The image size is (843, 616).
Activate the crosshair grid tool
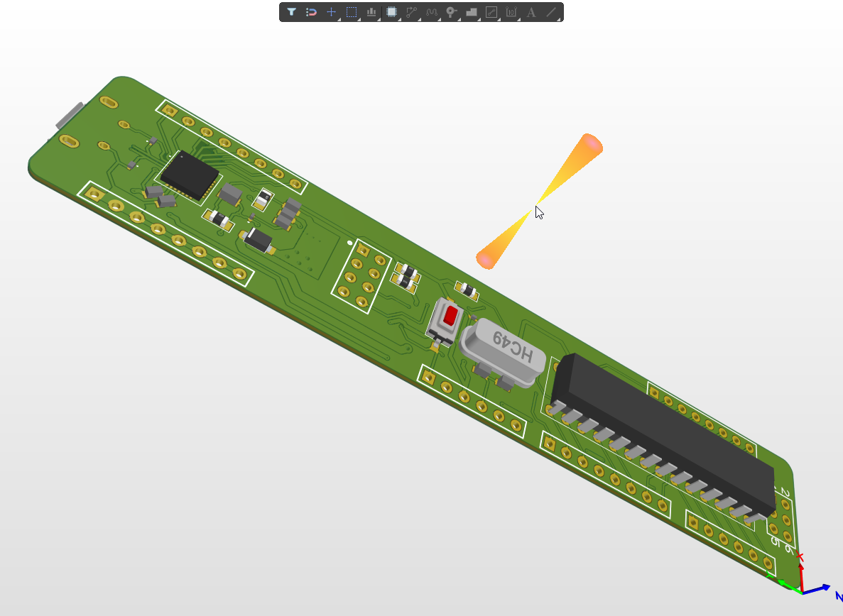coord(331,12)
